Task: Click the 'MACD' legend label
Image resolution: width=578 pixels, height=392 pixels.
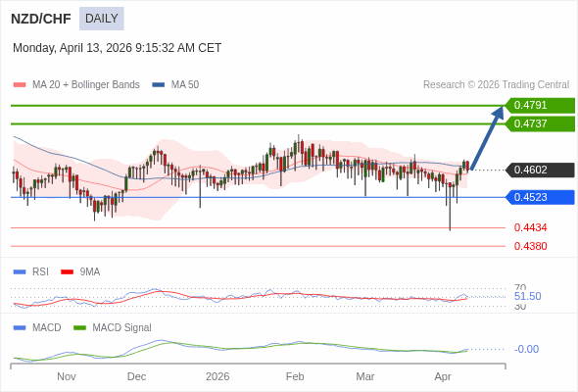Action: click(x=47, y=327)
